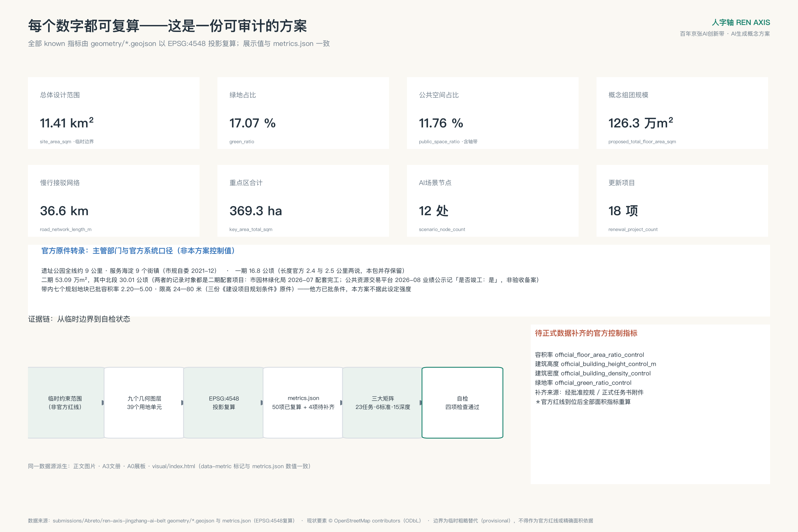The height and width of the screenshot is (532, 798).
Task: Click the 人字轴 REN AXIS brand title
Action: pyautogui.click(x=741, y=22)
